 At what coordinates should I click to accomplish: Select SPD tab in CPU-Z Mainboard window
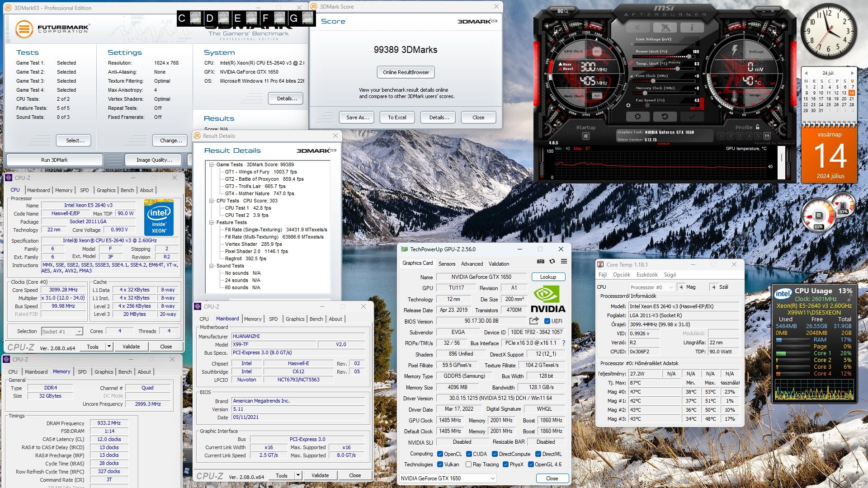tap(274, 319)
